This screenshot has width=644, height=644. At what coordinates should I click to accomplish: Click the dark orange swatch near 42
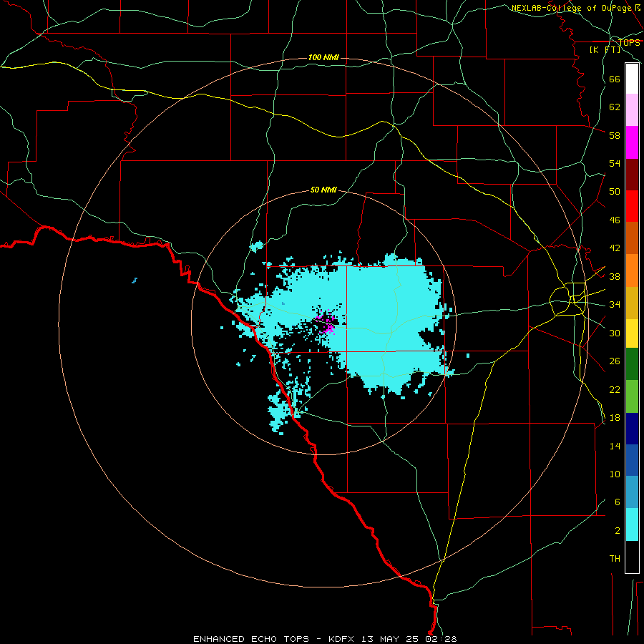[x=632, y=238]
